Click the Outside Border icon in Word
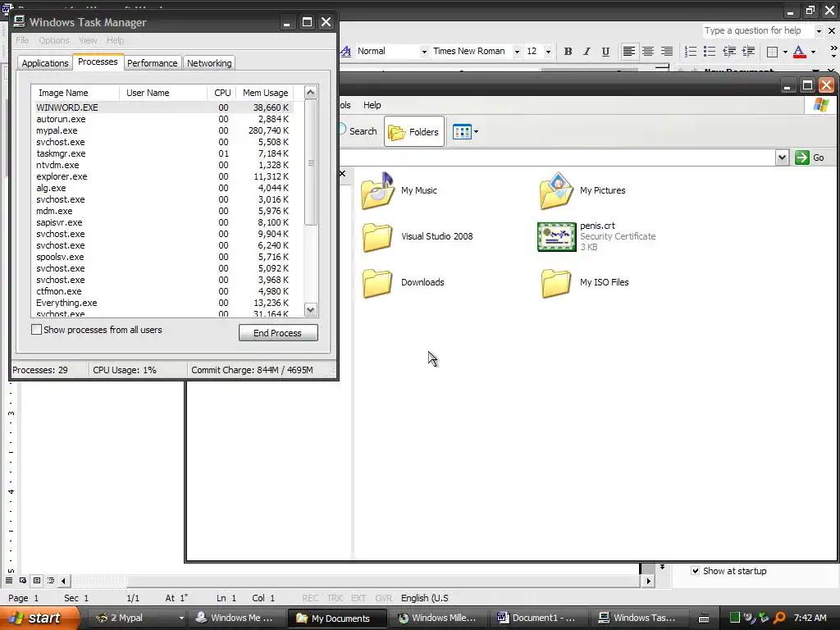 773,52
